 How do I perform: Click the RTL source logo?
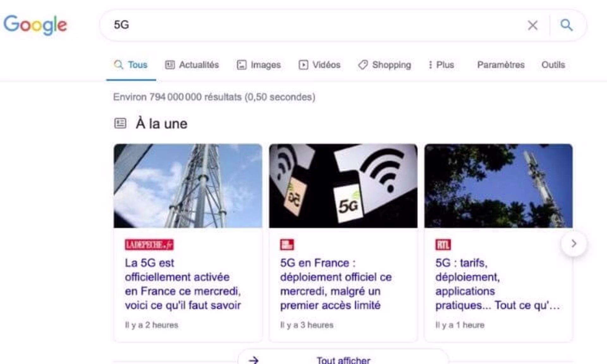(443, 245)
